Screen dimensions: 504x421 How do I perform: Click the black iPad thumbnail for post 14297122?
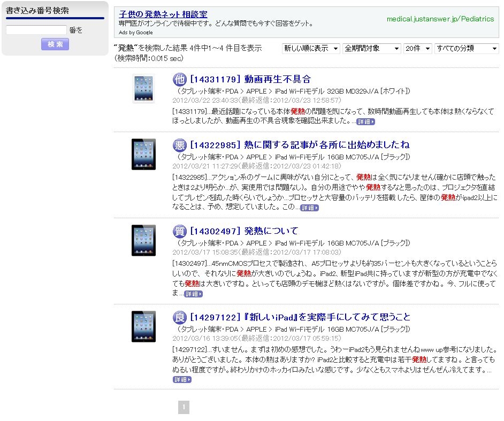coord(144,326)
